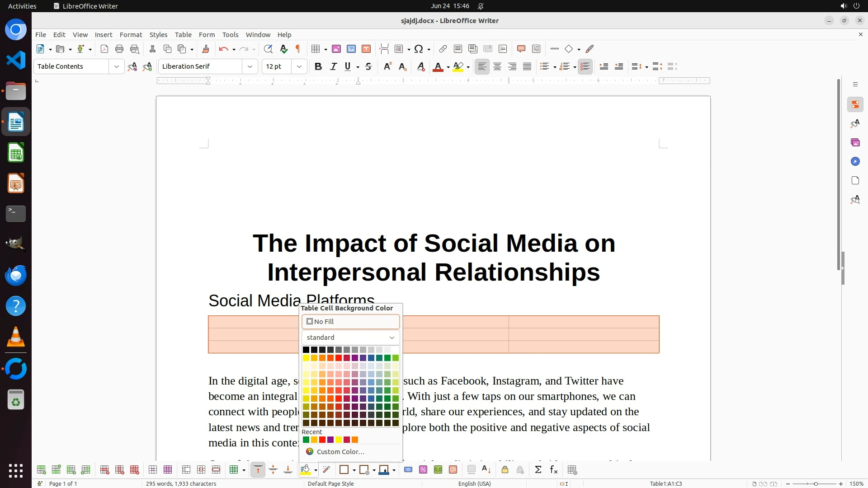The image size is (868, 488).
Task: Expand the standard palette dropdown
Action: click(350, 338)
